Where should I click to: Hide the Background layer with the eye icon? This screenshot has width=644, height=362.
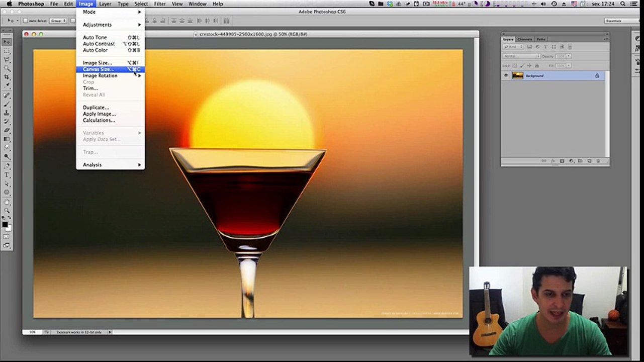506,75
